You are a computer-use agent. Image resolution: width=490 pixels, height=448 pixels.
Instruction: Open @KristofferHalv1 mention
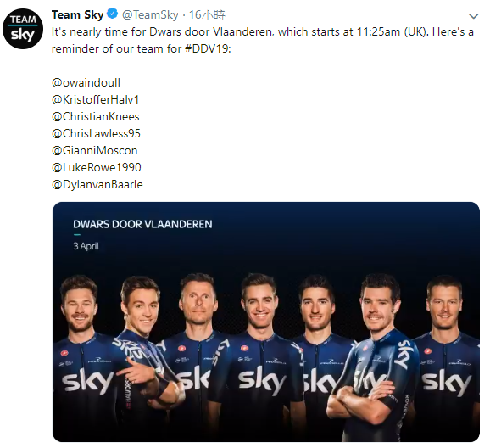[95, 99]
